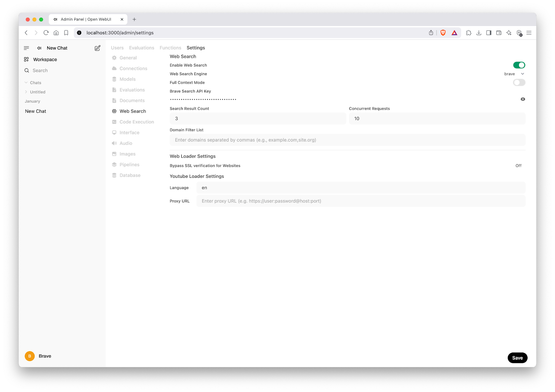Disable the Enable Web Search toggle
The height and width of the screenshot is (392, 555).
[x=519, y=65]
